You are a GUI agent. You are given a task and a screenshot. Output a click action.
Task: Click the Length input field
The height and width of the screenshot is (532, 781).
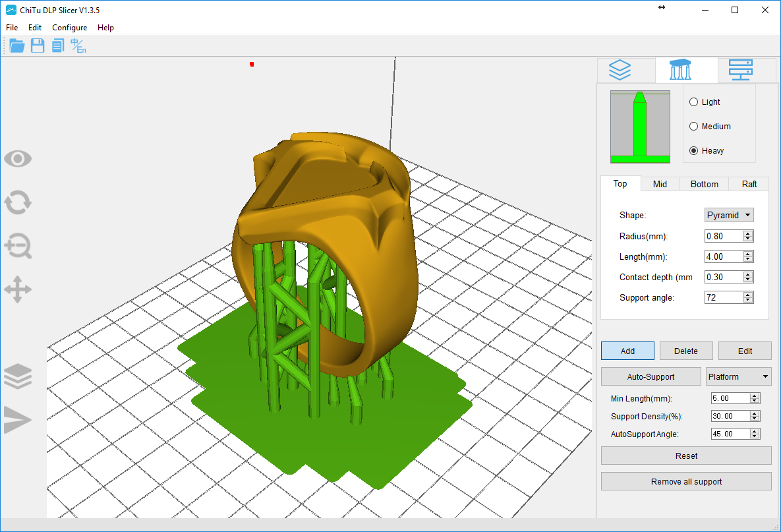click(x=724, y=256)
